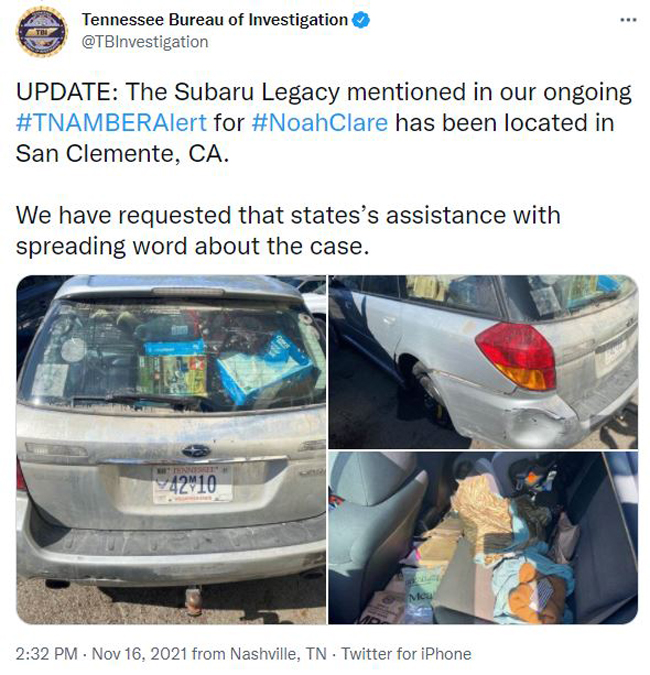Open the photo of dented rear bumper
Image resolution: width=650 pixels, height=675 pixels.
point(483,362)
